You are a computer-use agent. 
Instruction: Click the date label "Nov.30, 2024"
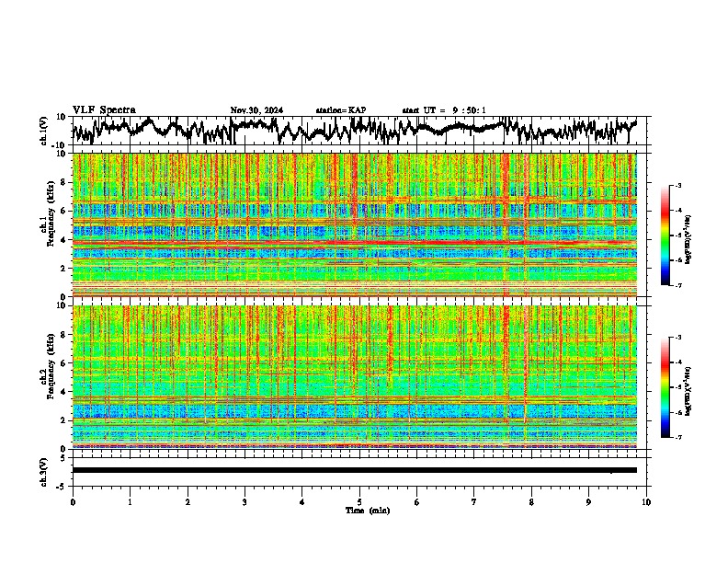[256, 110]
